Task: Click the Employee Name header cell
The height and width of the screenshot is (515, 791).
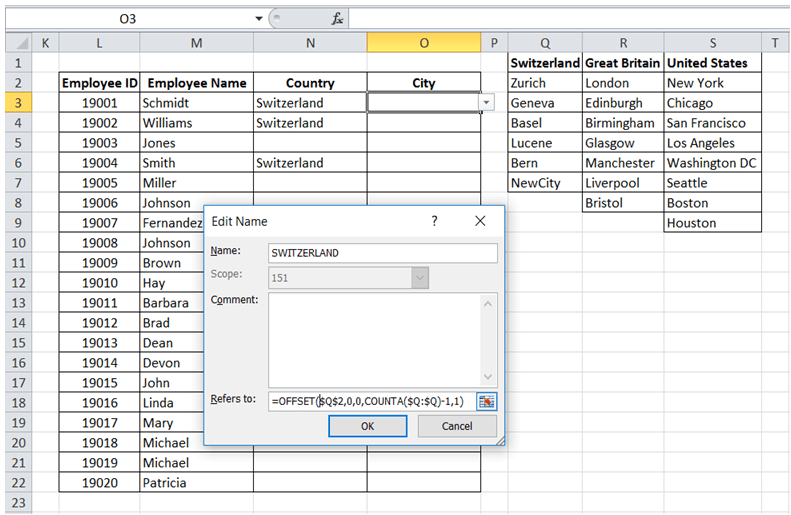Action: [197, 83]
